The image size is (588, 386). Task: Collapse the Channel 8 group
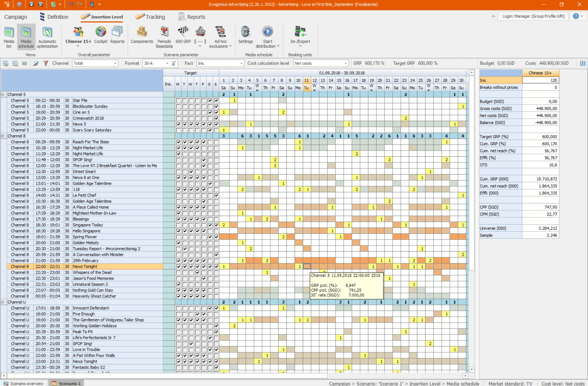pos(3,136)
